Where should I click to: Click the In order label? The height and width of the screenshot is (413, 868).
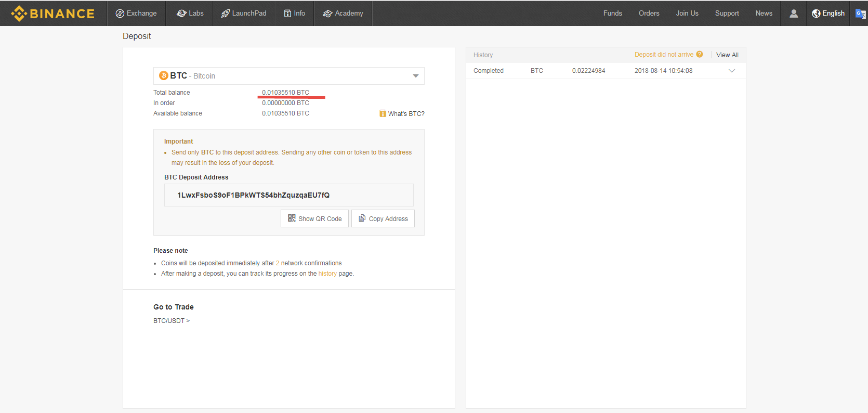click(164, 103)
